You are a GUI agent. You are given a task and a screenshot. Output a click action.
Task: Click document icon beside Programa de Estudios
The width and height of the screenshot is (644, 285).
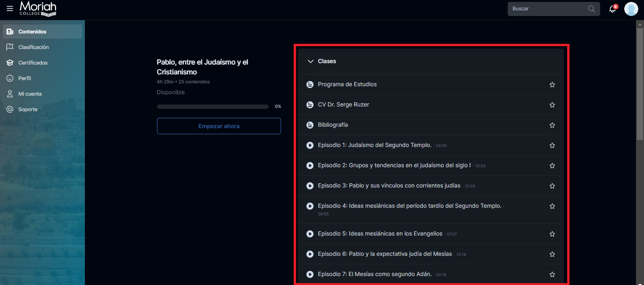tap(310, 84)
